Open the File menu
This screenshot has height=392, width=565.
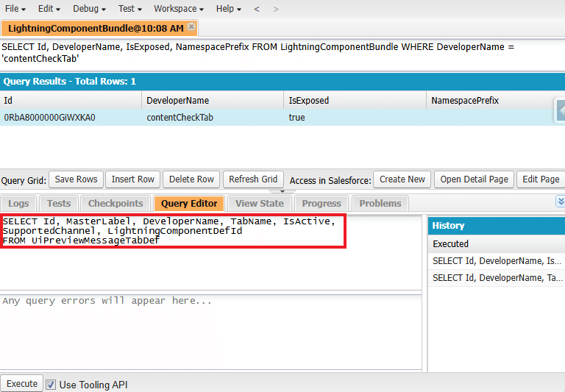click(x=15, y=9)
